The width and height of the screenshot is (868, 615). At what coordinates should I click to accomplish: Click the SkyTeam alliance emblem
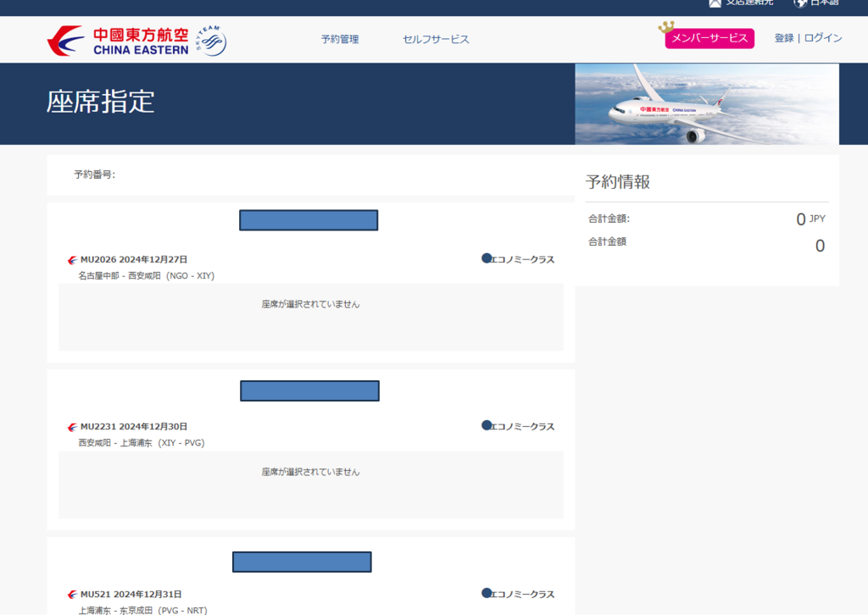pyautogui.click(x=212, y=40)
